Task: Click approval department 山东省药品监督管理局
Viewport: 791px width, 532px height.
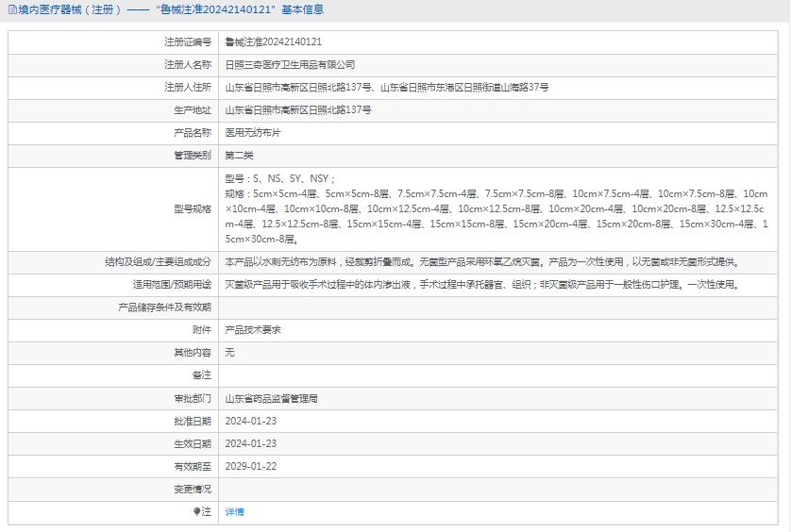Action: [271, 399]
